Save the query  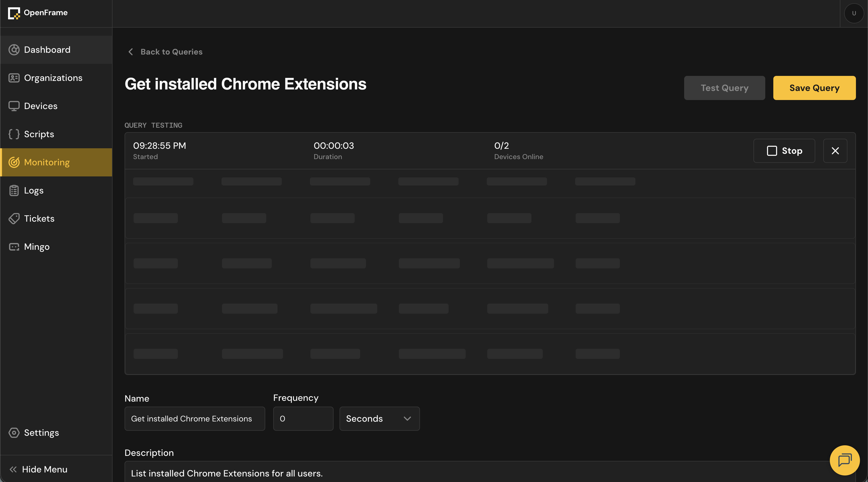click(814, 88)
